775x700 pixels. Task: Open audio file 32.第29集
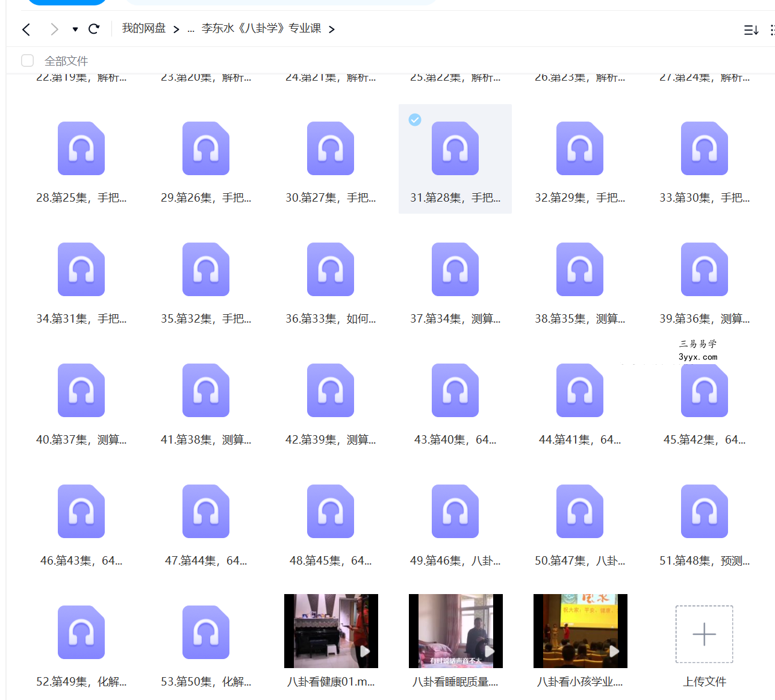tap(580, 149)
